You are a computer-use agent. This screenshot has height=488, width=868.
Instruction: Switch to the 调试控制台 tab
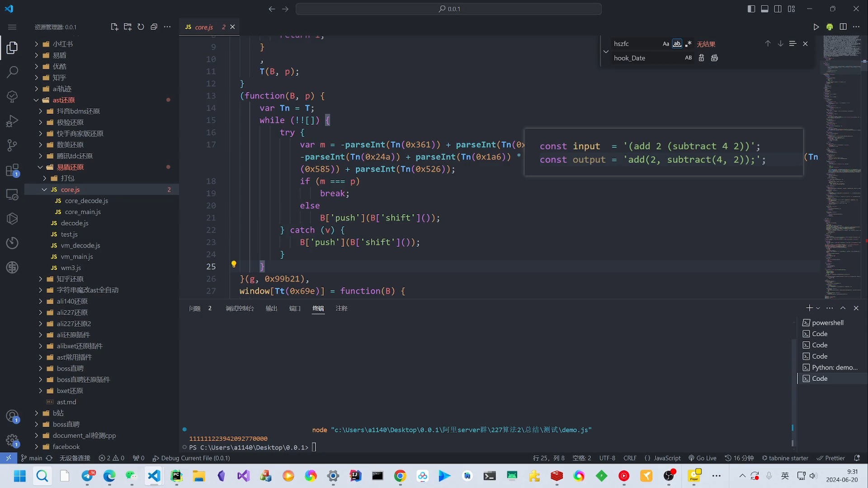pos(240,309)
